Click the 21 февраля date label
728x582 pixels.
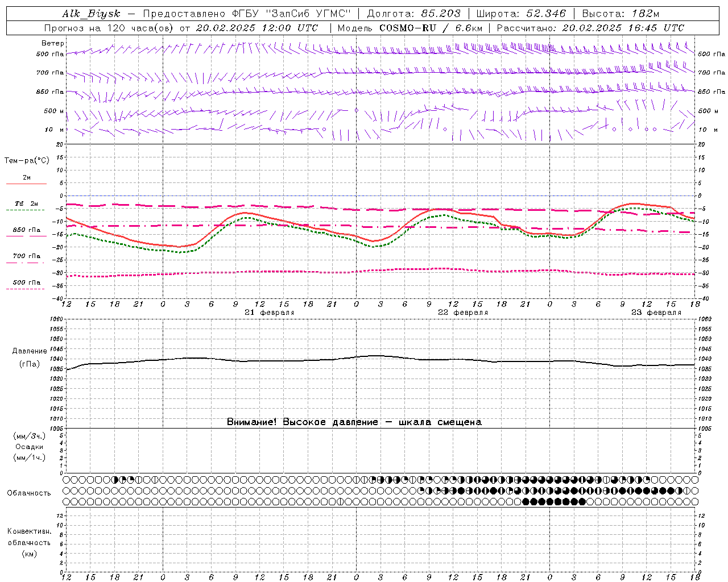coord(270,313)
